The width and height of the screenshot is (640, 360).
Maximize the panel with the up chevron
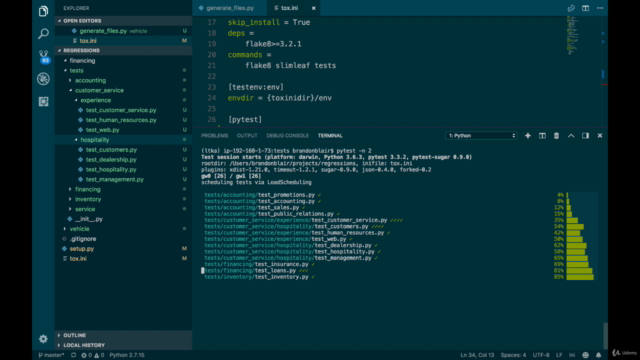[571, 136]
